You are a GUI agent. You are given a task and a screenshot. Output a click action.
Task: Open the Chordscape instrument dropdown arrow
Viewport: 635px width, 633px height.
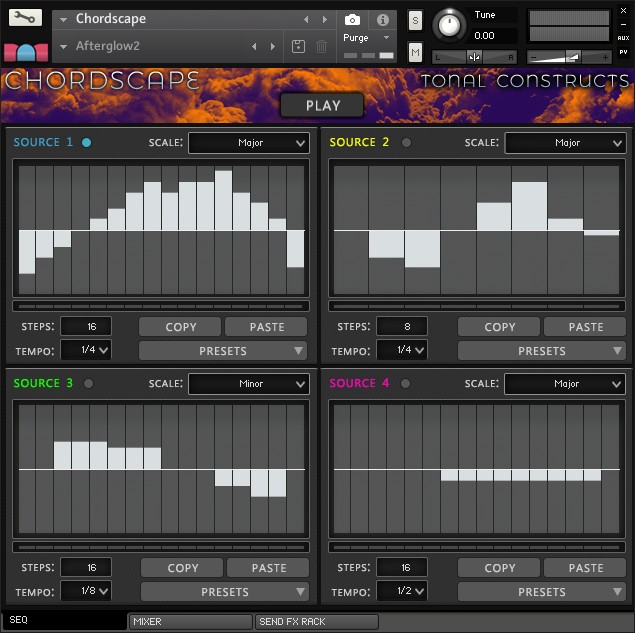pos(63,19)
